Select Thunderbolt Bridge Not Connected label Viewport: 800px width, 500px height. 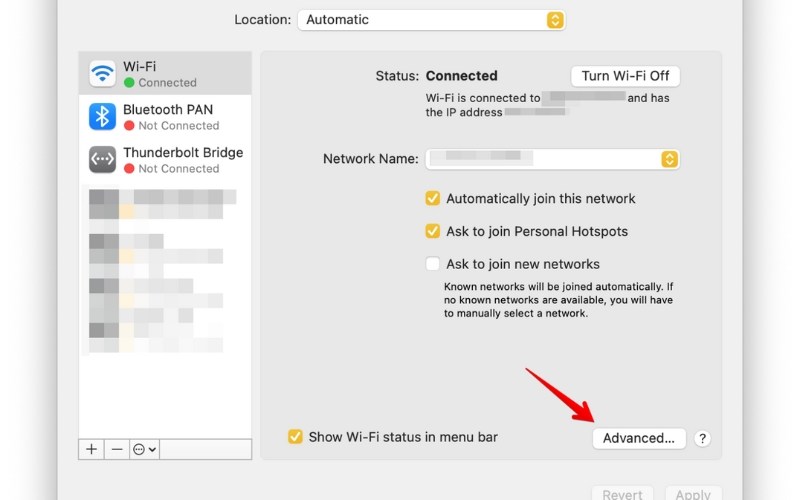(179, 168)
